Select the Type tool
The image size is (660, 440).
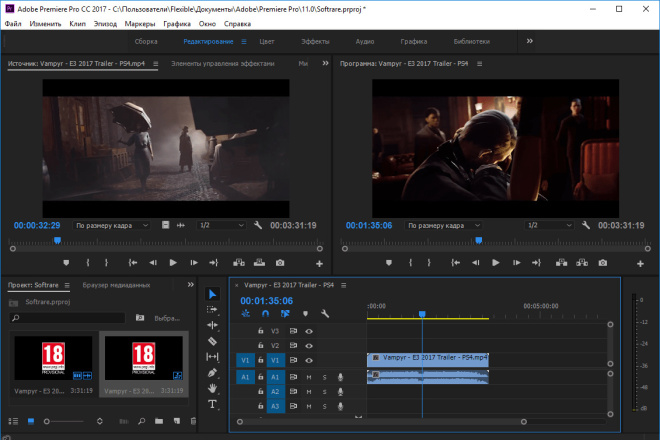(212, 405)
